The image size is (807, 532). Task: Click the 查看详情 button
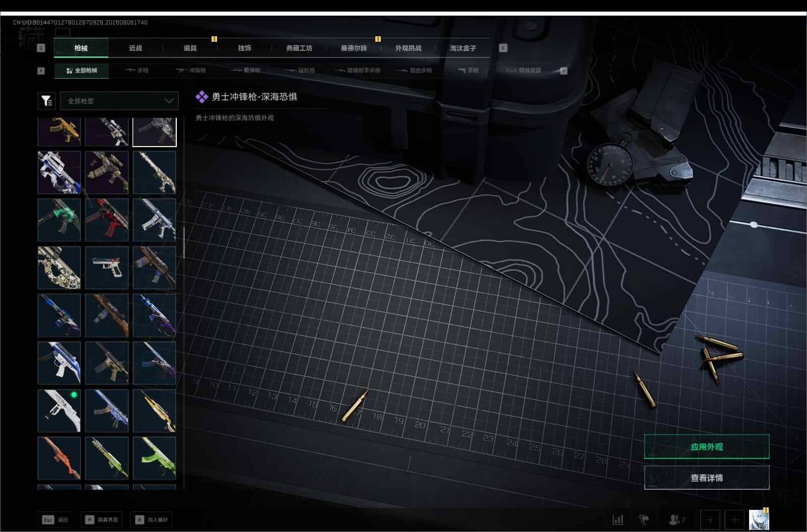707,478
